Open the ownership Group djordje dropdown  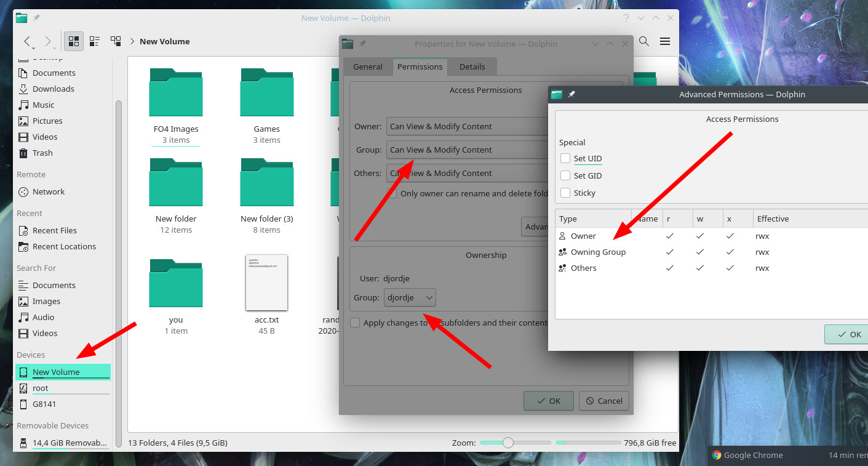(410, 297)
